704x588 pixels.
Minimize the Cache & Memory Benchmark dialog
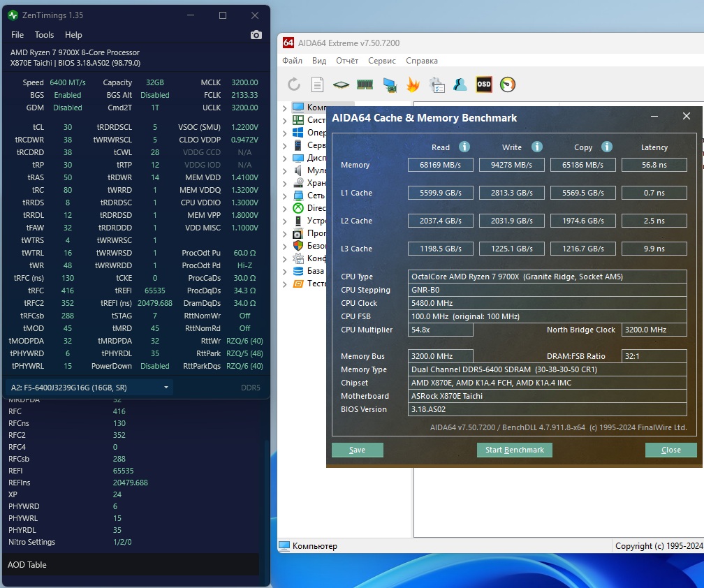coord(654,116)
